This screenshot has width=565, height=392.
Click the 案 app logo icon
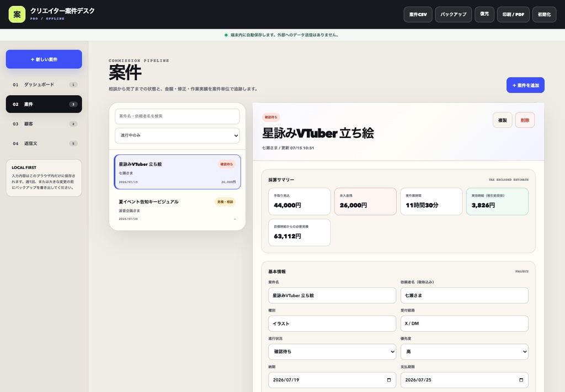click(17, 14)
